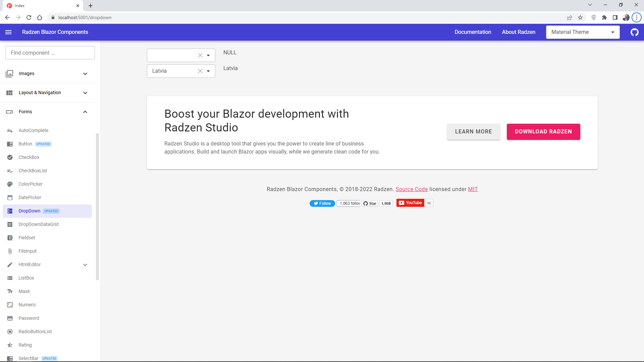The width and height of the screenshot is (644, 362).
Task: Select the ColorPicker component icon
Action: pos(10,184)
